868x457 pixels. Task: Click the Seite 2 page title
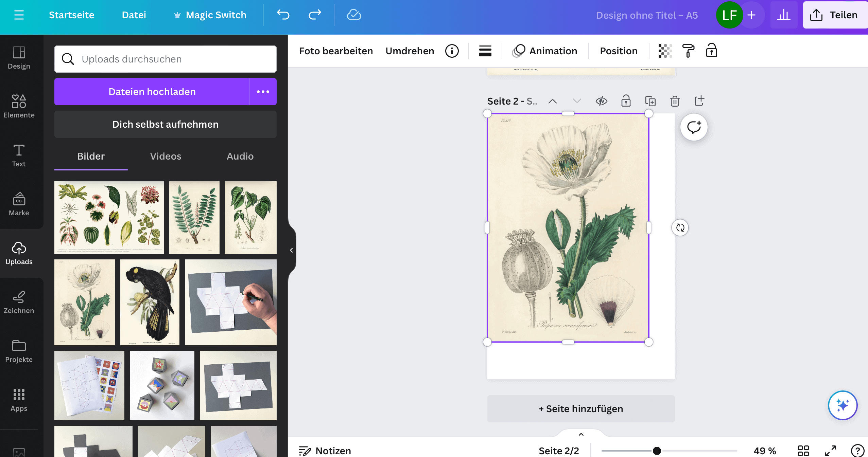512,101
